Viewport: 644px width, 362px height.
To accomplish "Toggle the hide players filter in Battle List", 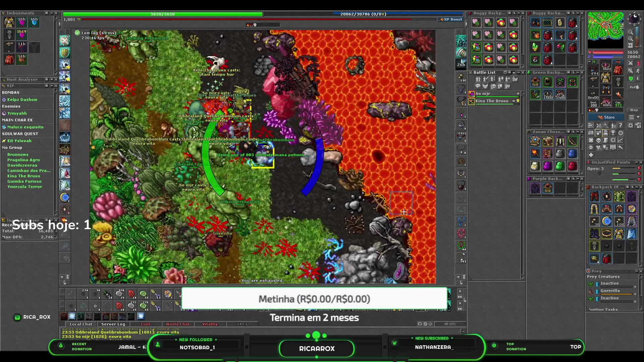I will tap(478, 79).
